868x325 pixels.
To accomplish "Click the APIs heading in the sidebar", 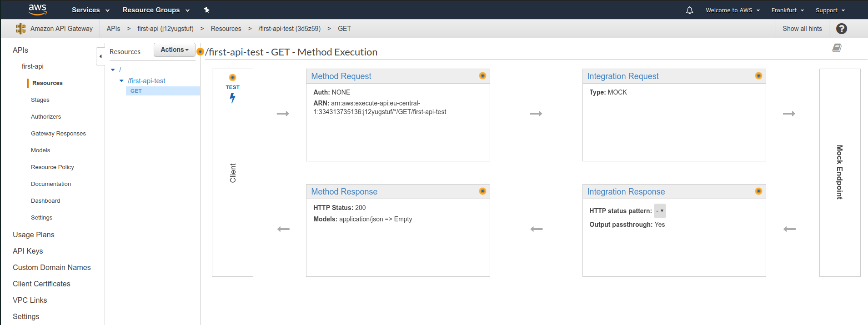I will (x=20, y=50).
